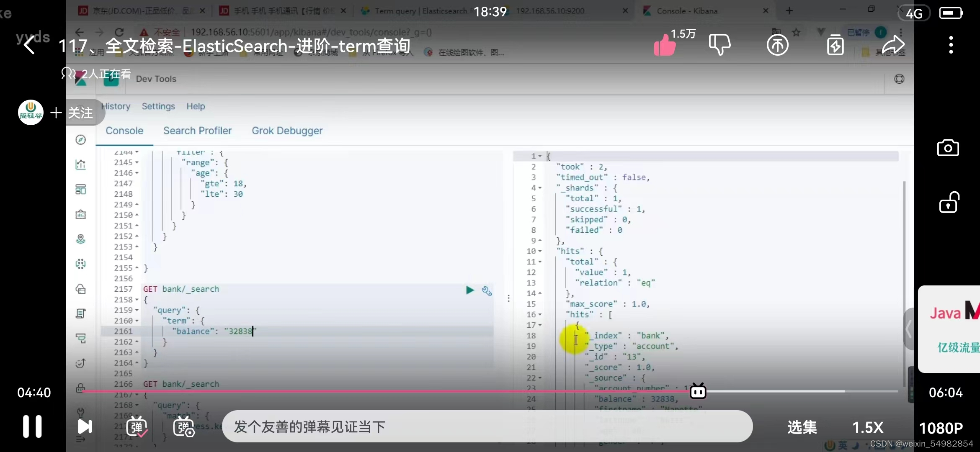This screenshot has height=452, width=980.
Task: Tap the thumbs-down dislike icon
Action: pos(720,45)
